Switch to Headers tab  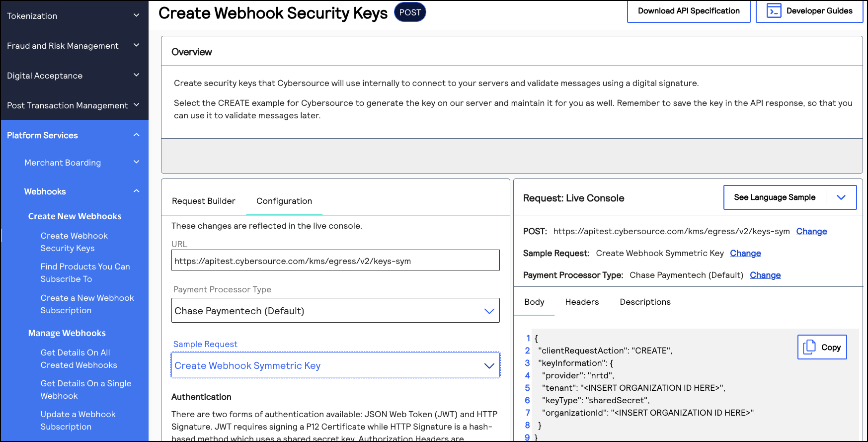pos(582,302)
